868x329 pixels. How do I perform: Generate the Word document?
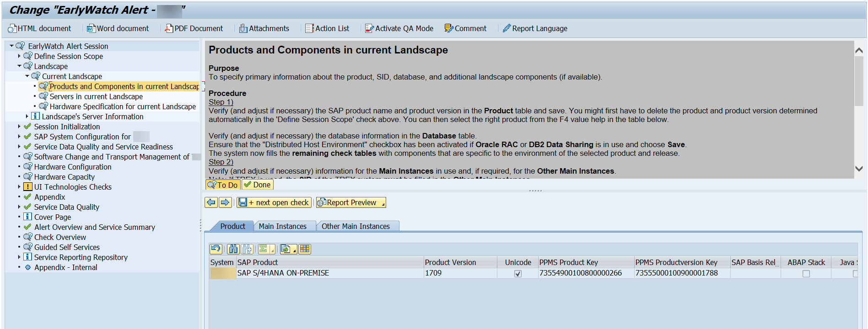(x=118, y=28)
